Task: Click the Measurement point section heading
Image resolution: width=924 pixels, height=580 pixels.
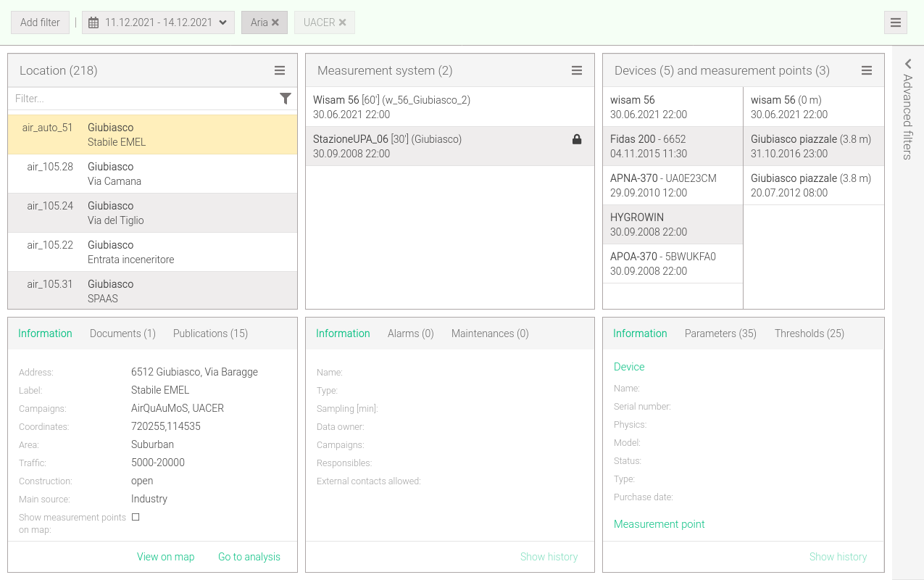Action: pyautogui.click(x=659, y=524)
